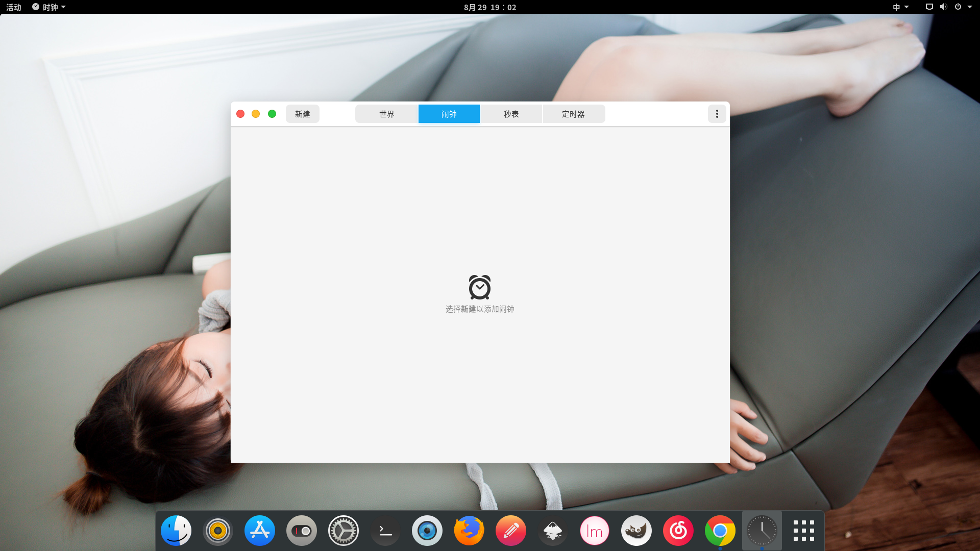
Task: Open the 秒表 stopwatch tab
Action: tap(511, 114)
